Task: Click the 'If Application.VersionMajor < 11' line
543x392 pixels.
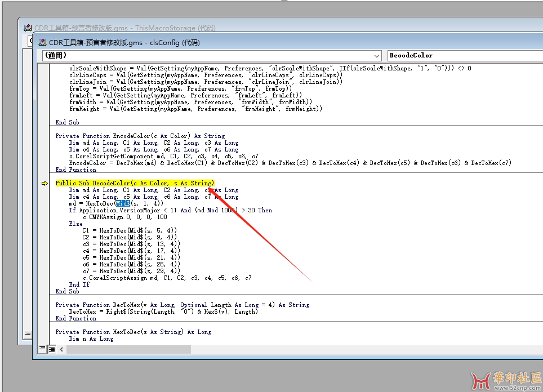Action: point(170,210)
